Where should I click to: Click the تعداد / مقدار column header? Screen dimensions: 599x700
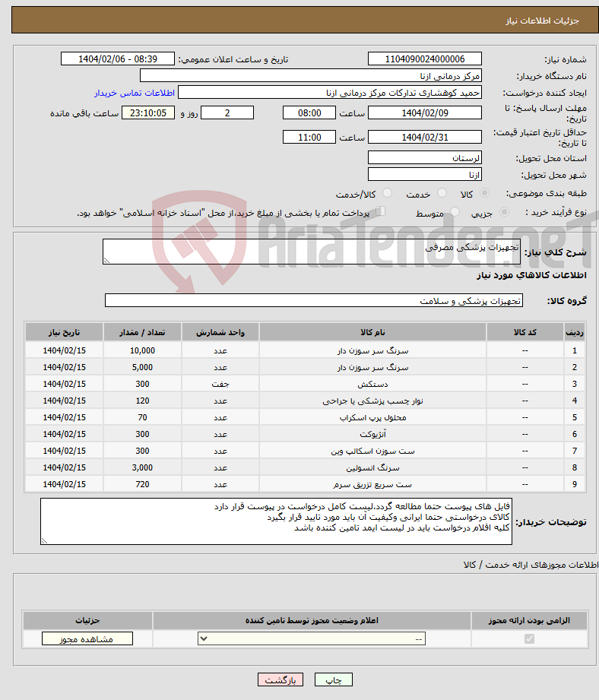[x=142, y=332]
